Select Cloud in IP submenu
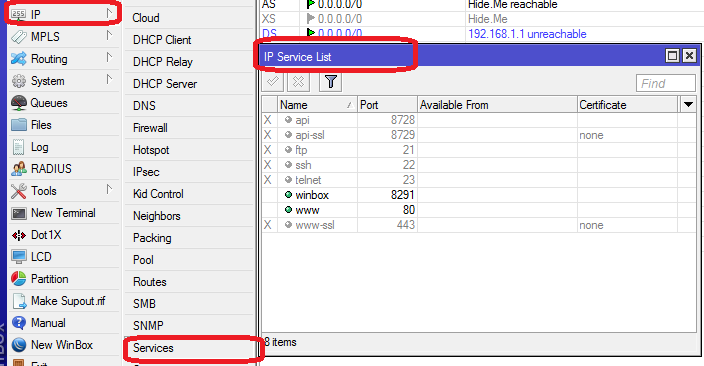This screenshot has width=704, height=366. (189, 18)
